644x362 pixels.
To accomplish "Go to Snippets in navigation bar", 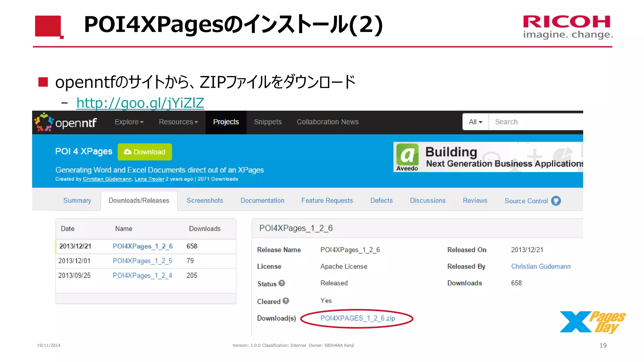I will click(x=268, y=122).
